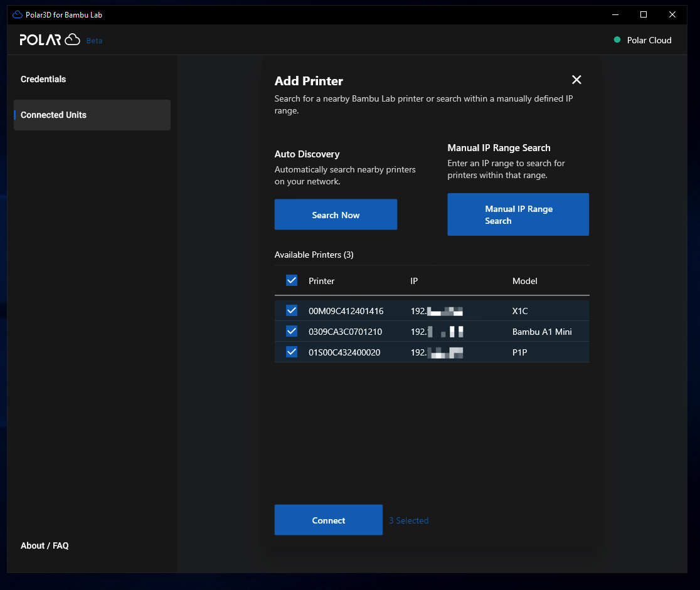Click the Beta label next to logo

(x=94, y=41)
